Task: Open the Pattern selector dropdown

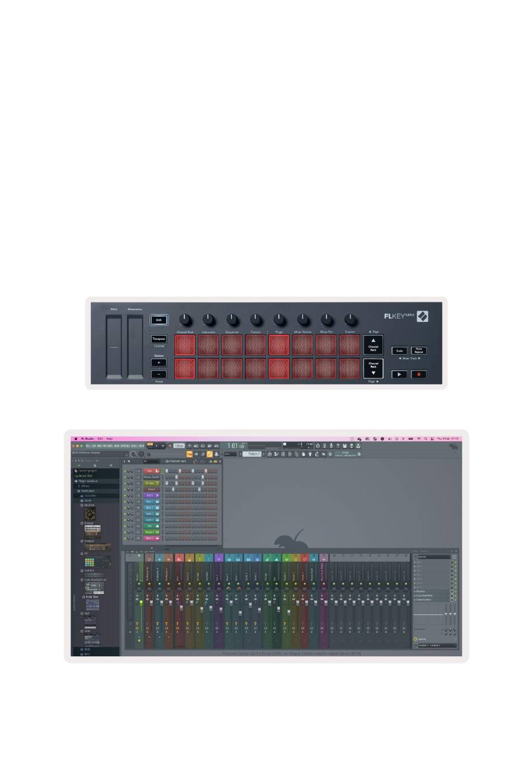Action: click(x=251, y=454)
